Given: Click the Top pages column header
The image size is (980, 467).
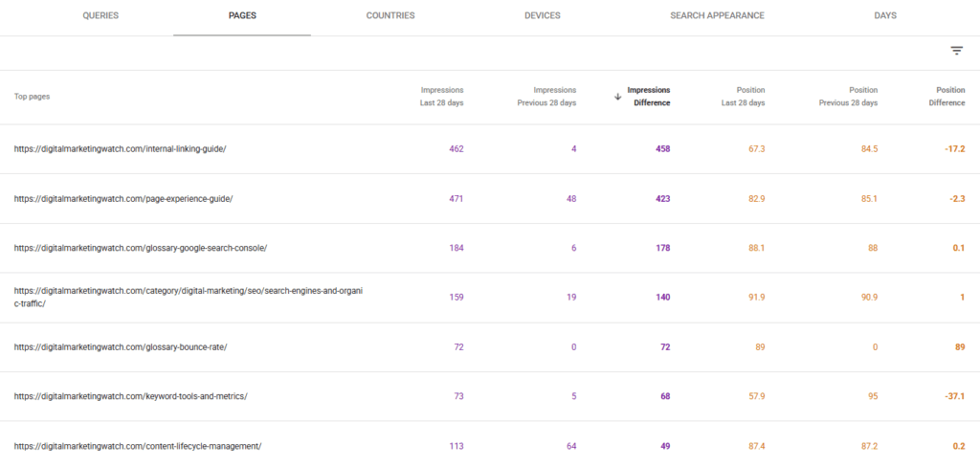Looking at the screenshot, I should click(x=32, y=97).
